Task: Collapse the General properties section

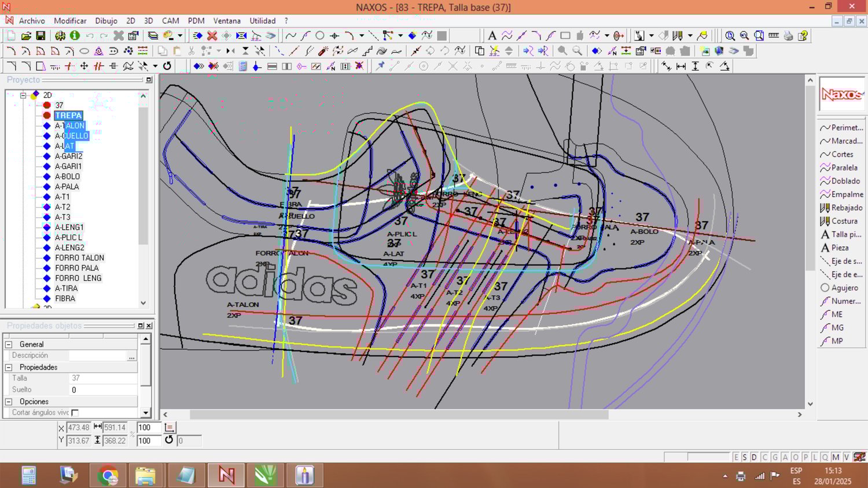Action: click(x=9, y=344)
